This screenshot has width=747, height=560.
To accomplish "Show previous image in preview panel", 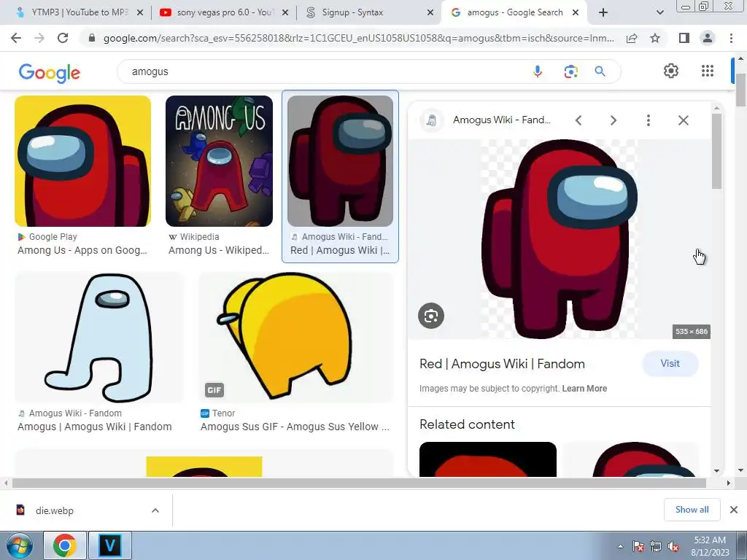I will tap(578, 120).
